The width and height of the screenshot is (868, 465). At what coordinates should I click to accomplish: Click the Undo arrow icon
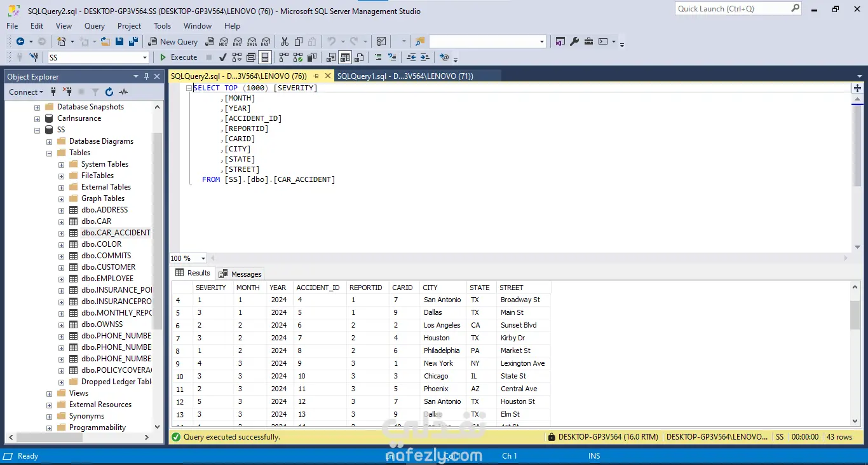[331, 41]
